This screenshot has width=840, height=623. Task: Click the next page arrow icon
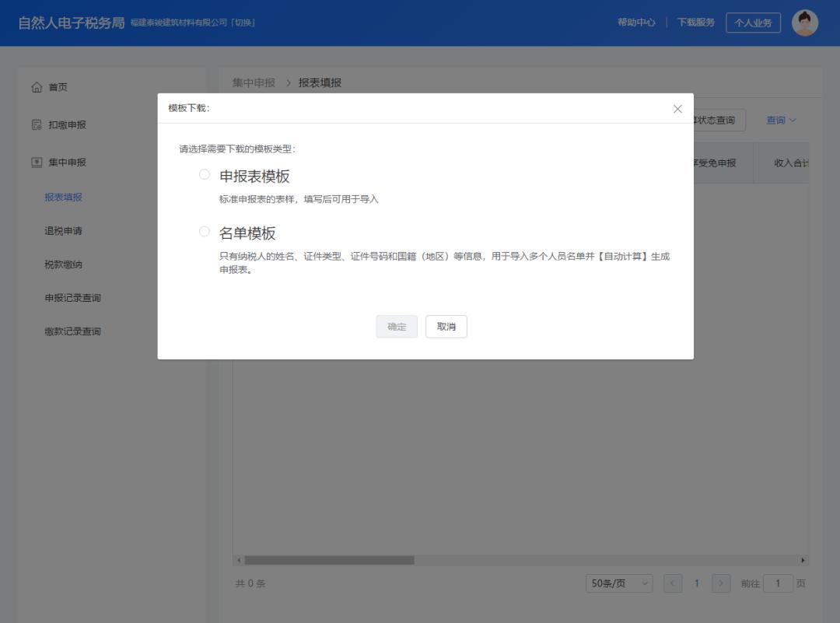coord(720,583)
